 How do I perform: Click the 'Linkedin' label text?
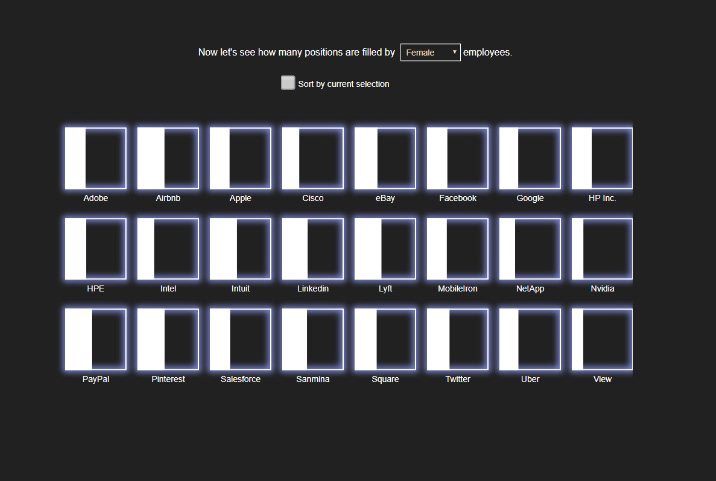tap(313, 289)
